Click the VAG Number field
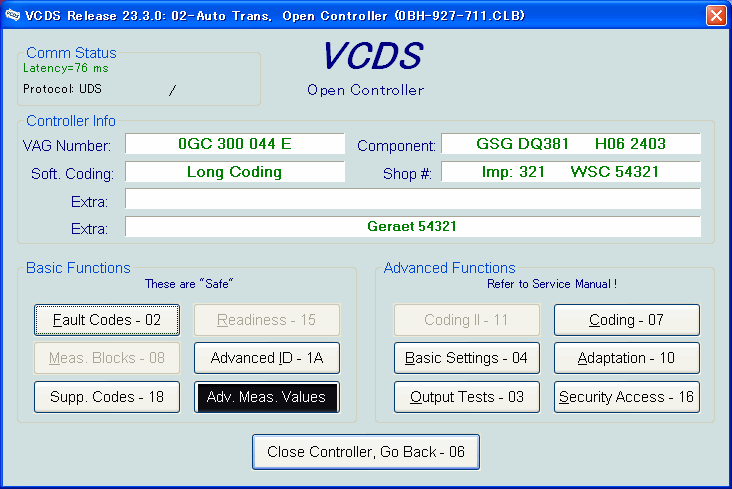Viewport: 732px width, 489px height. [234, 144]
